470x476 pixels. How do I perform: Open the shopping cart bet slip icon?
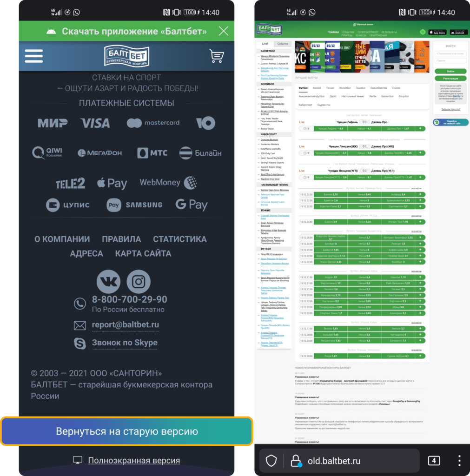216,56
